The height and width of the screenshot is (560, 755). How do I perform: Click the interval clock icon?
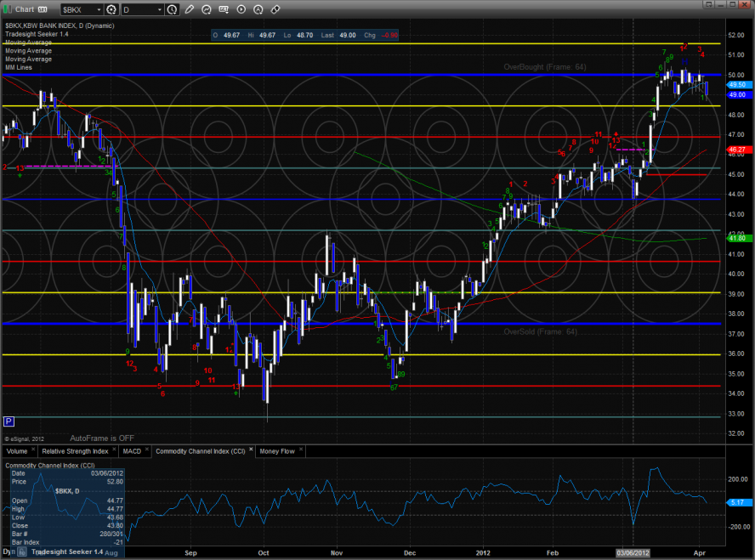[173, 10]
